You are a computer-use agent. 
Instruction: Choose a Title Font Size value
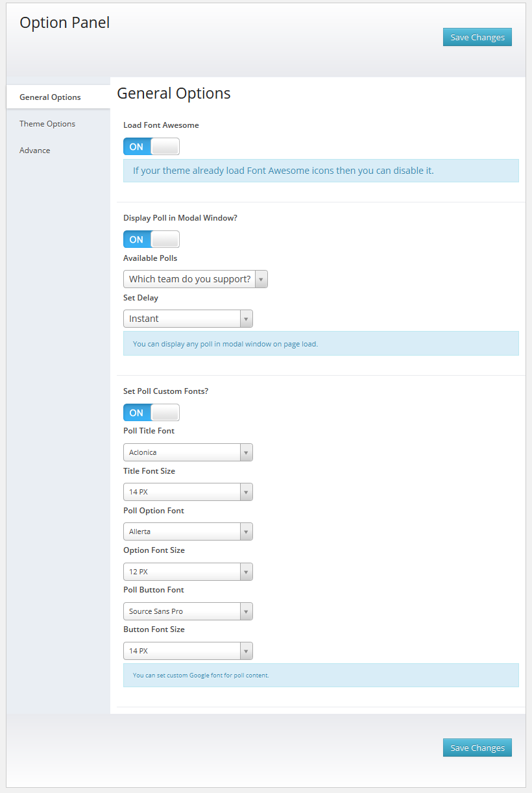pos(187,492)
